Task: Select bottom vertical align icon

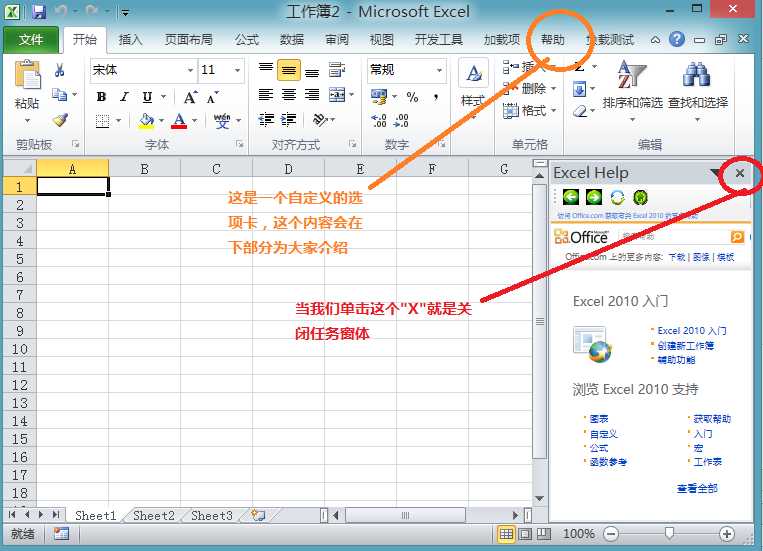Action: coord(312,71)
